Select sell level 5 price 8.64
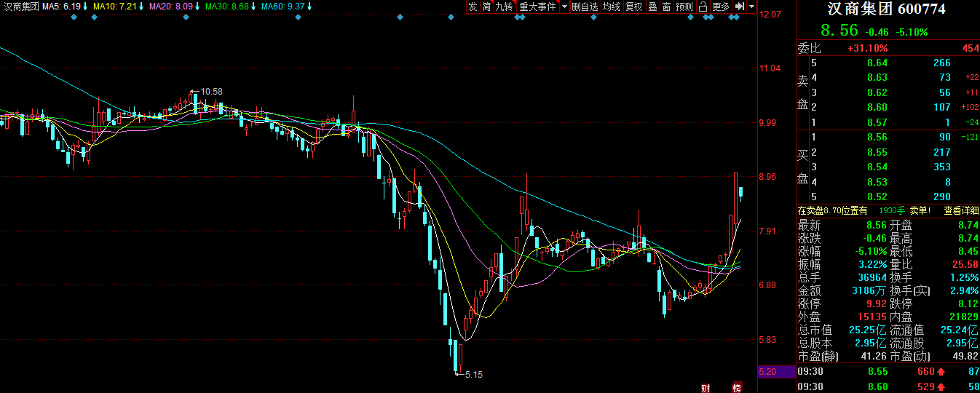This screenshot has width=980, height=393. pos(877,63)
